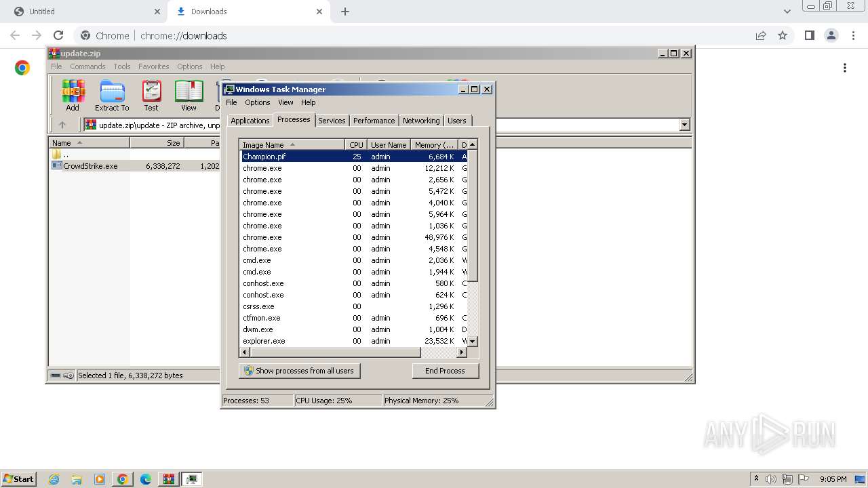Click Show processes from all users
Screen dimensions: 868x488
click(x=299, y=371)
